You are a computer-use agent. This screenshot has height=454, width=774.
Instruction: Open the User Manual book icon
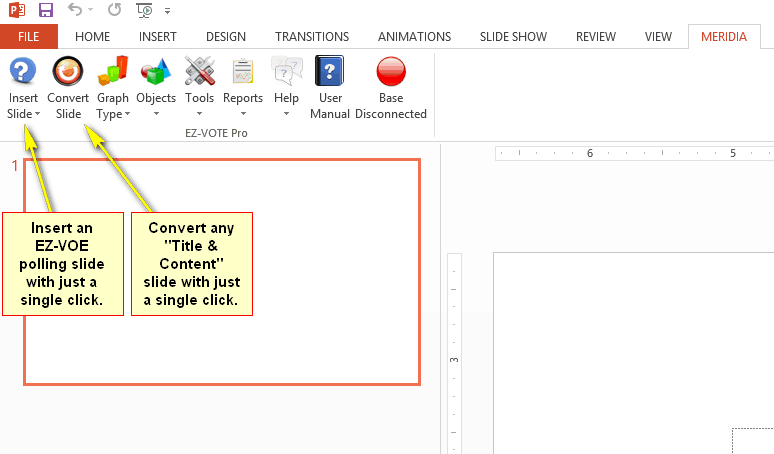(330, 71)
